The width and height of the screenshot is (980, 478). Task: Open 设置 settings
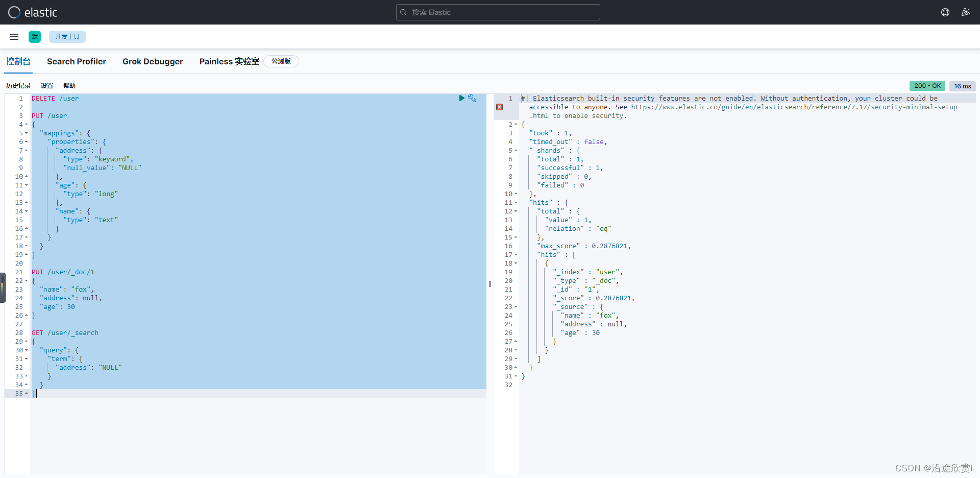point(47,86)
